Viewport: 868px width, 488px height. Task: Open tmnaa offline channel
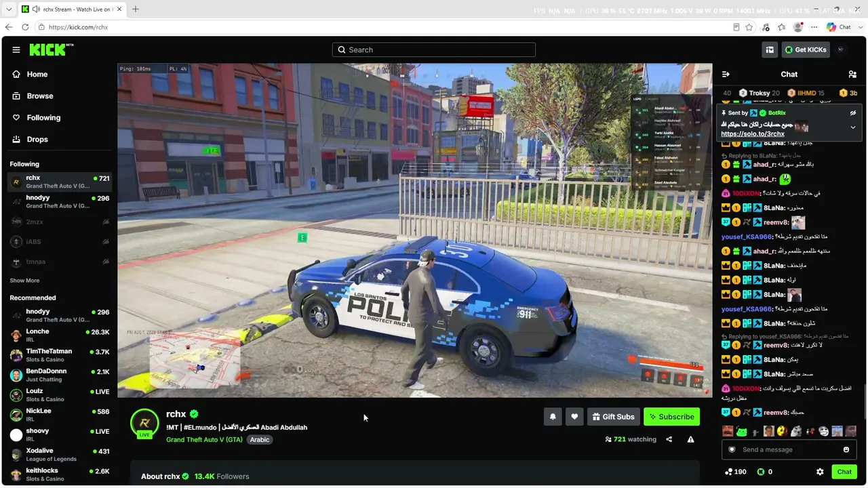[x=59, y=262]
